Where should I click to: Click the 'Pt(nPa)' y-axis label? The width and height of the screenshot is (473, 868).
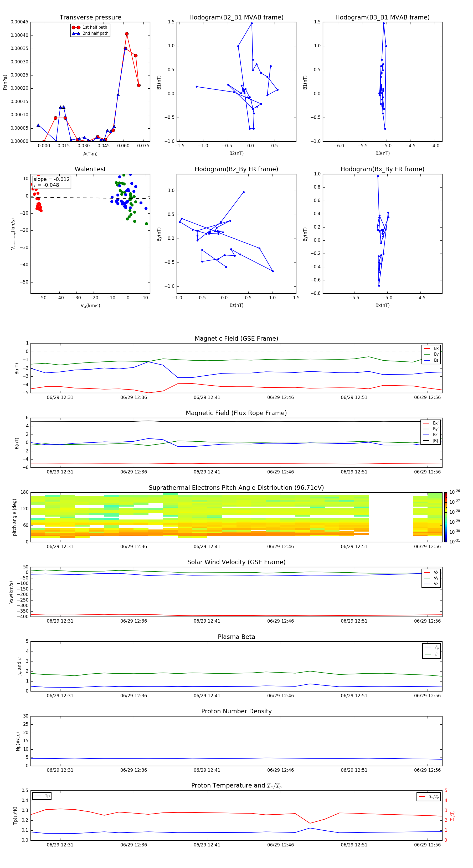click(5, 82)
